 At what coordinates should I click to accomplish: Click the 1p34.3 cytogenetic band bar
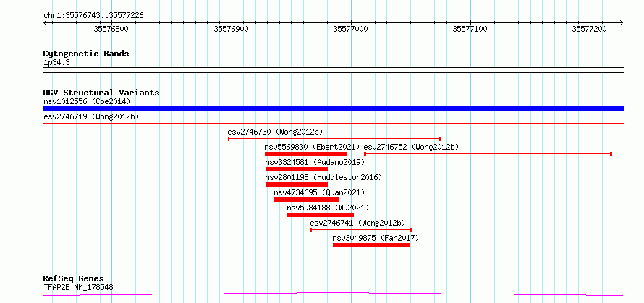tap(333, 70)
